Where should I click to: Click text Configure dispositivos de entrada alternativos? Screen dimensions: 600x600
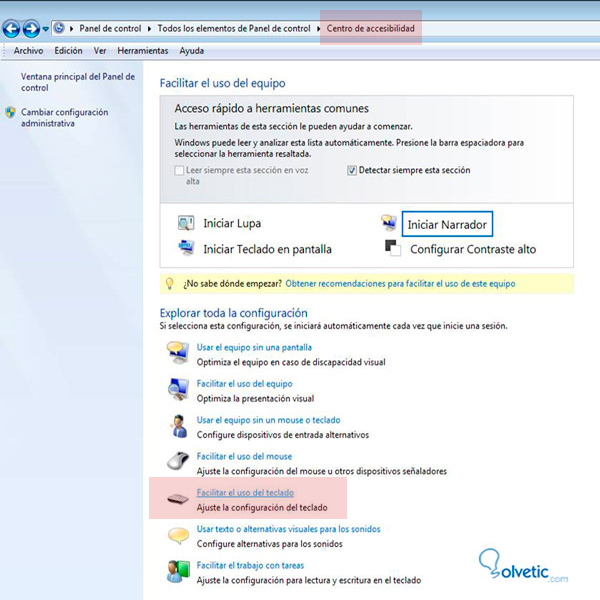pyautogui.click(x=283, y=435)
